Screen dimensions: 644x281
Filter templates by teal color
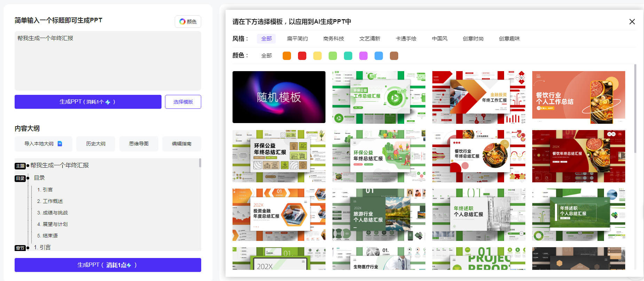pyautogui.click(x=348, y=56)
